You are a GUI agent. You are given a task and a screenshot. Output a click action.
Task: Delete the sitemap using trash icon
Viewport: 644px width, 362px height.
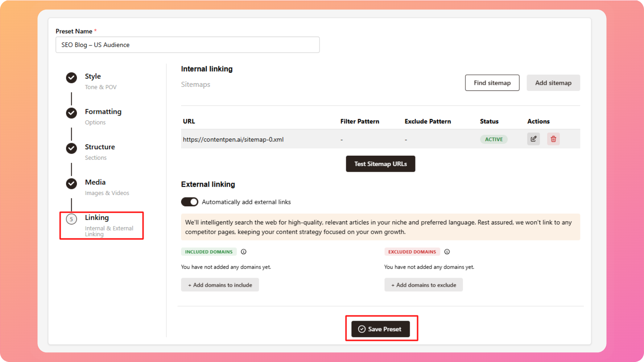tap(553, 139)
